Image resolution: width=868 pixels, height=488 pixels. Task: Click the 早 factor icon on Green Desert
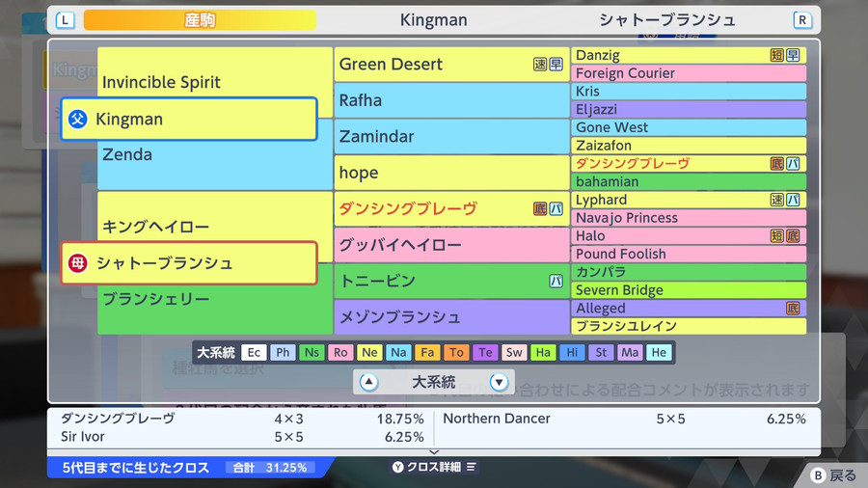(556, 65)
